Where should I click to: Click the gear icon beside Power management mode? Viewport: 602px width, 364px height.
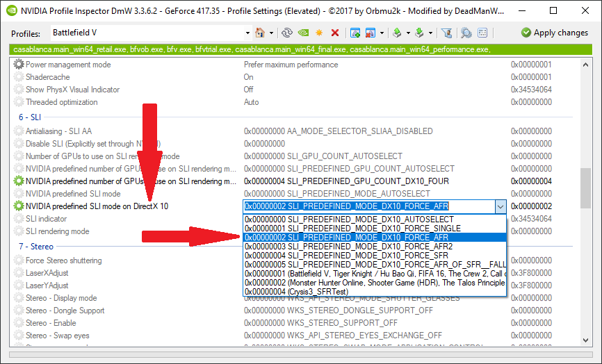click(x=19, y=65)
